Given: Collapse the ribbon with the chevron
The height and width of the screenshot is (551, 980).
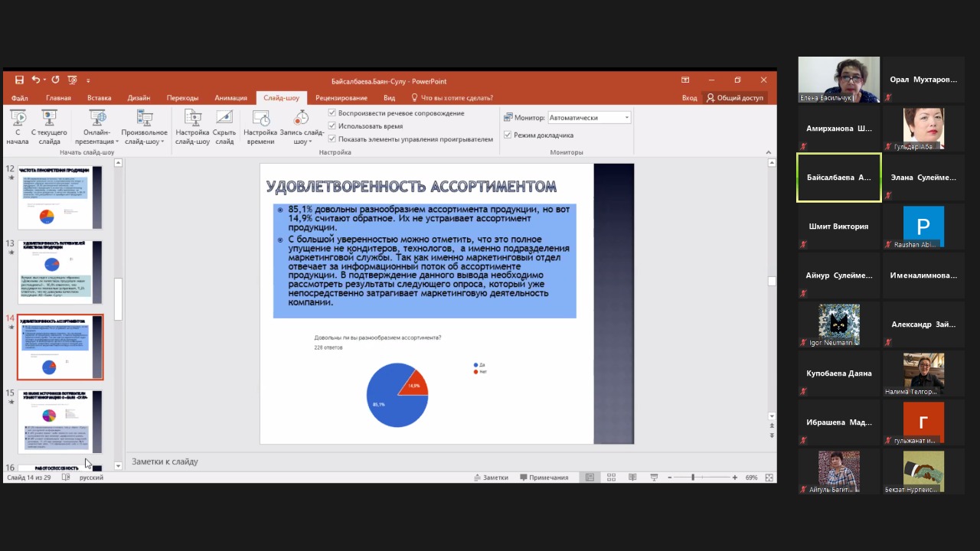Looking at the screenshot, I should 769,152.
